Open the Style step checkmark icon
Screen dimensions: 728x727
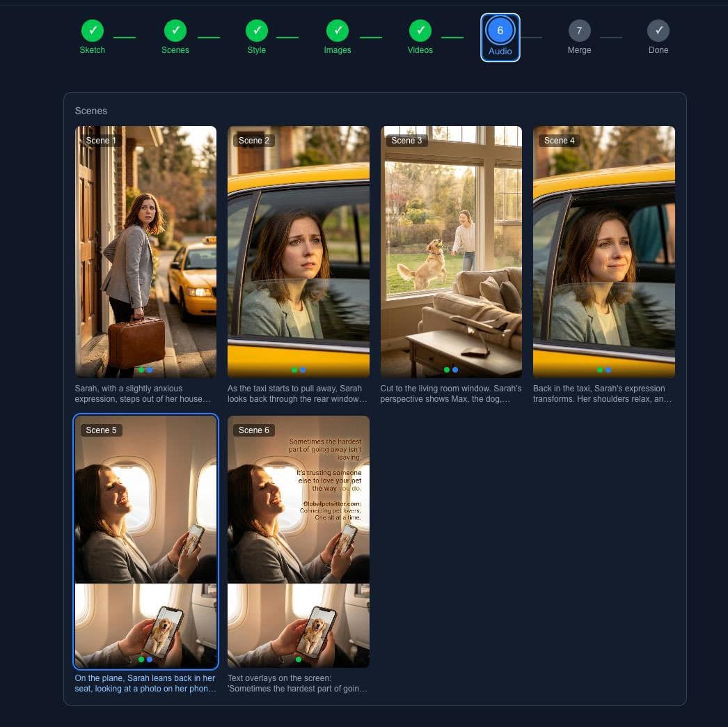[256, 31]
